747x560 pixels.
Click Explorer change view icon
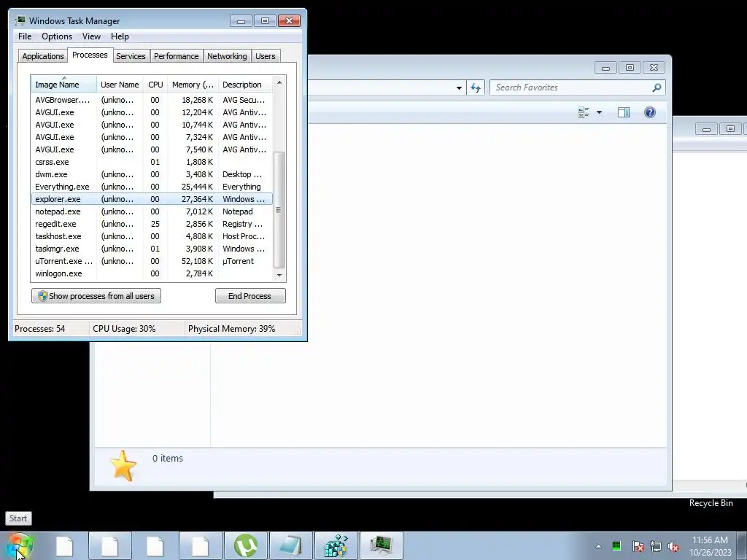tap(584, 112)
